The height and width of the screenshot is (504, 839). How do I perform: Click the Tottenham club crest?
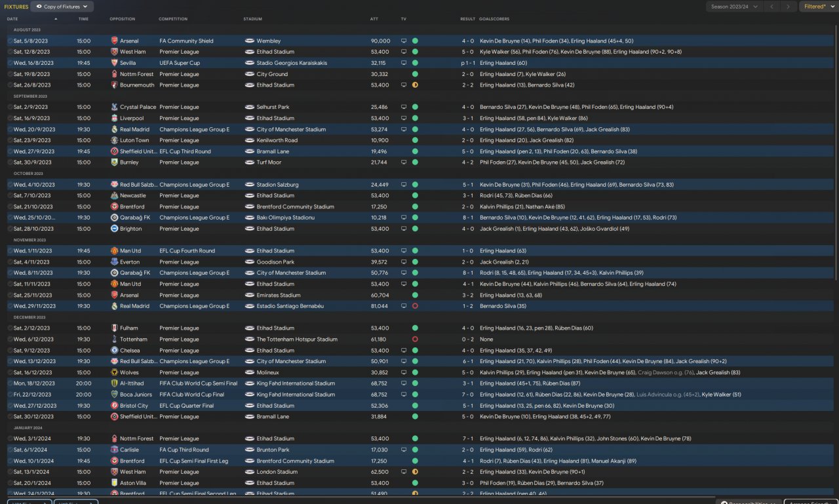tap(115, 339)
